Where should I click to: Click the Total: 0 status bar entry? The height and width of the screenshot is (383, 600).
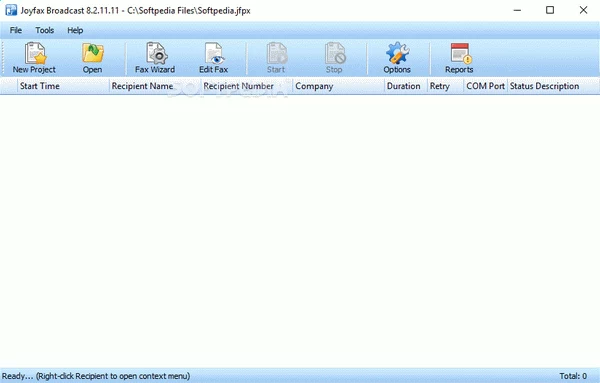(573, 376)
